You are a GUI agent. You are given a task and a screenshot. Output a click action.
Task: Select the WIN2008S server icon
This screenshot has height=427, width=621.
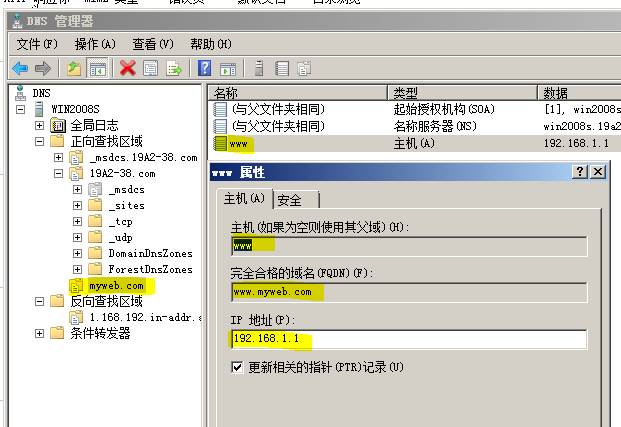39,109
